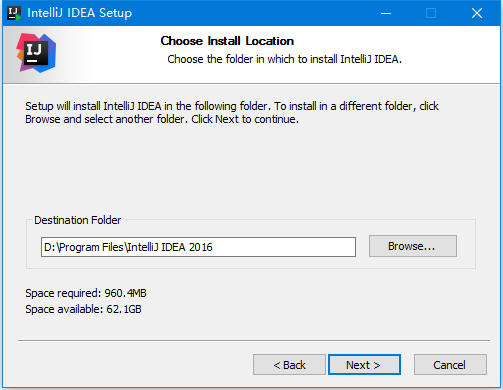This screenshot has width=503, height=390.
Task: Click the disabled maximize window button
Action: coord(431,13)
